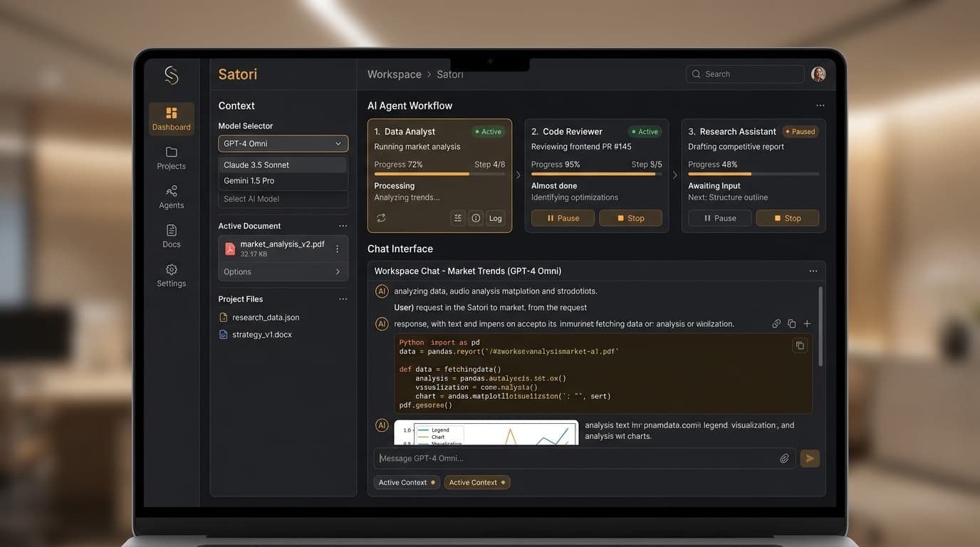Click the 'Workspace Chat - Market Trends (GPT-4 Omni)' title
The width and height of the screenshot is (980, 547).
[468, 271]
